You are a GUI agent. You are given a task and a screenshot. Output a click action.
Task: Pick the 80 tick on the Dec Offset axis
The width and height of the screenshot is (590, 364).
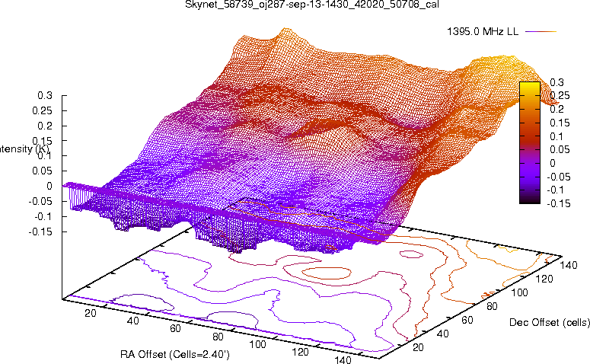(492, 306)
